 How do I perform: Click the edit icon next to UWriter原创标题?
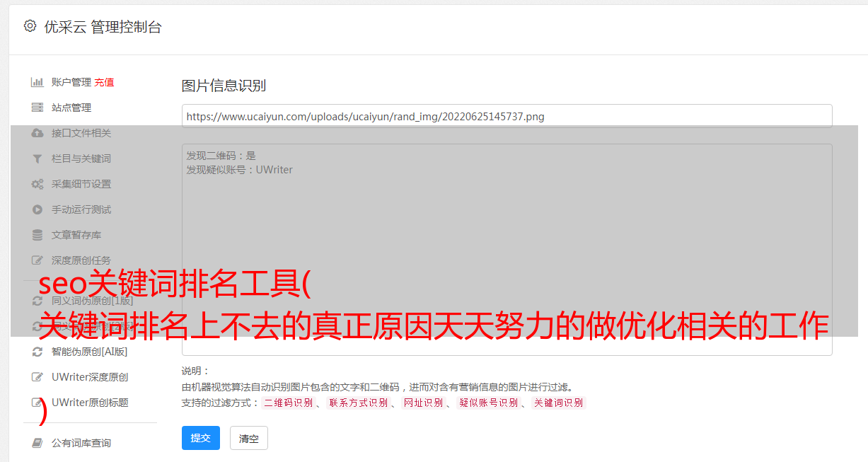37,403
